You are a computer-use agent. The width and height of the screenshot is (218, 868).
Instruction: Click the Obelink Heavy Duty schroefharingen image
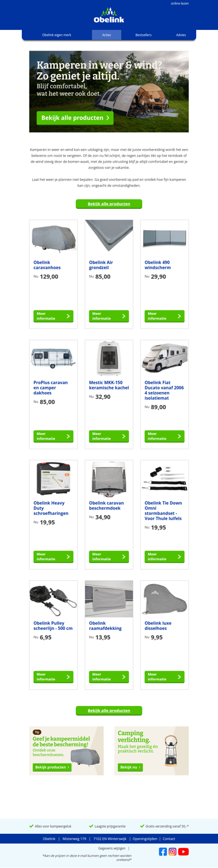pyautogui.click(x=53, y=479)
